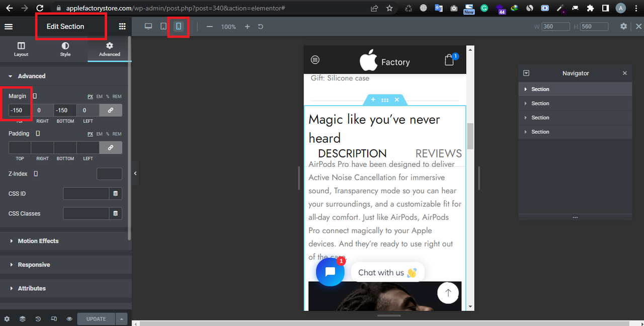Select the Advanced tab
Screen dimensions: 644x326
point(110,49)
